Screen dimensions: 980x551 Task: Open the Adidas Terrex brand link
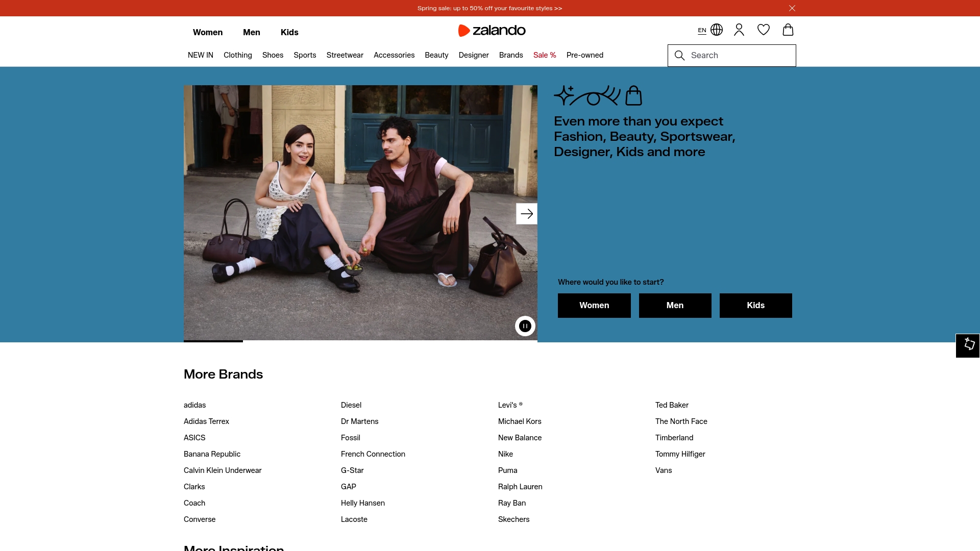coord(206,421)
